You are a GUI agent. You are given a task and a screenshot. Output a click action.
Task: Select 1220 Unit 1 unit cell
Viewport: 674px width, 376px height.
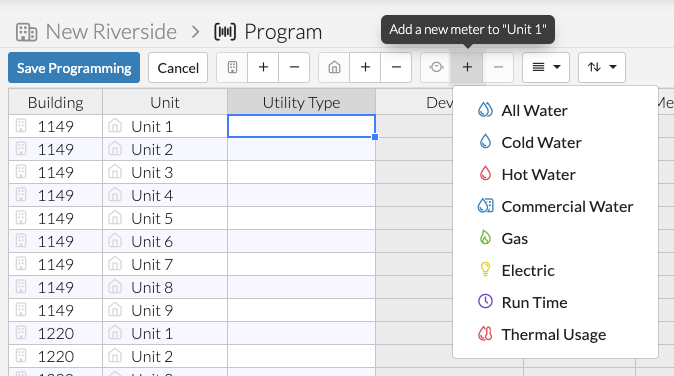(165, 333)
